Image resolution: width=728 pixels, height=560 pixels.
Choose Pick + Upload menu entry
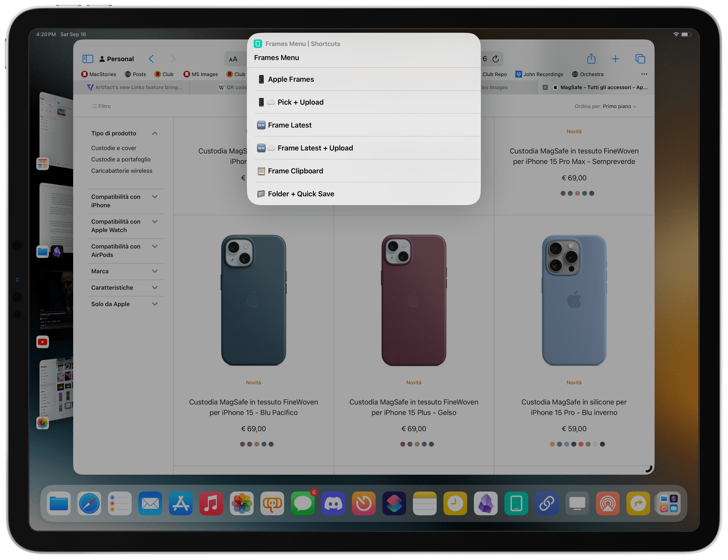pos(364,102)
